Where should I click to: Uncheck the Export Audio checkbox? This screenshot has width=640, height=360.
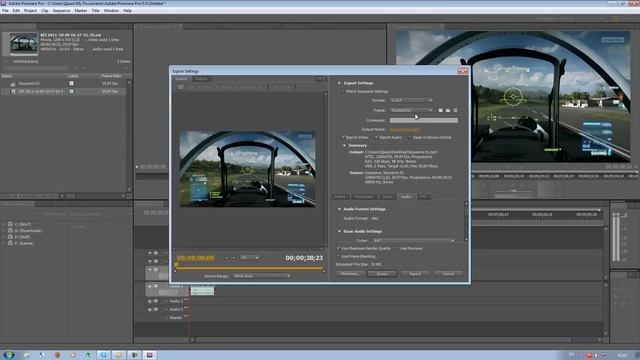click(376, 137)
